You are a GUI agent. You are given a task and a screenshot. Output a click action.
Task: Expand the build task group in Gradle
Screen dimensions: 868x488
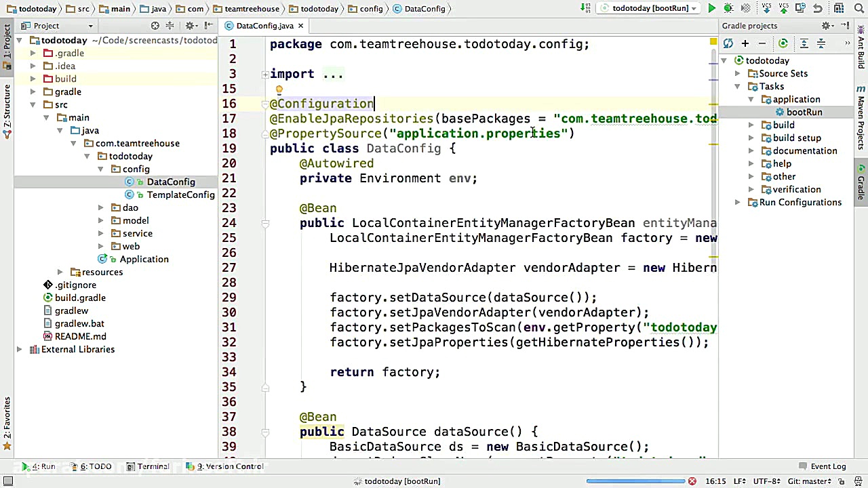pyautogui.click(x=751, y=125)
